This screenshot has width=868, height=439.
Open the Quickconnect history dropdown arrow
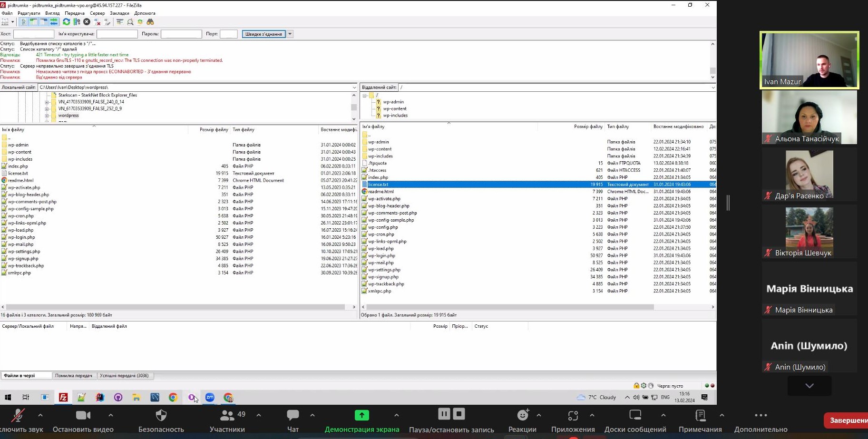(x=290, y=34)
